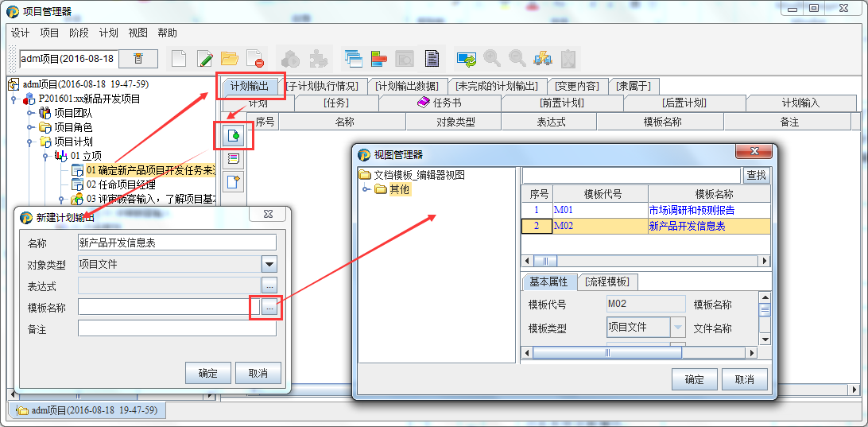868x427 pixels.
Task: Click the grayed cubes-with-play toolbar icon
Action: [291, 58]
